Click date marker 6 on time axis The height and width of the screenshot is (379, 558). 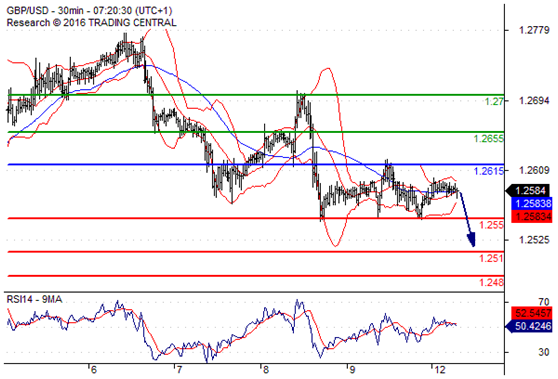(x=93, y=370)
